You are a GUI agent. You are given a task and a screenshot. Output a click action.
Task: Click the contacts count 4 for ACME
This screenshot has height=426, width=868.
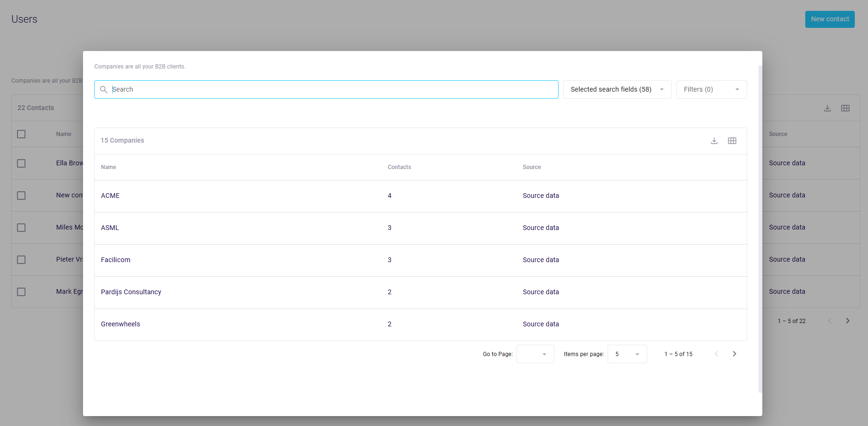[x=390, y=196]
